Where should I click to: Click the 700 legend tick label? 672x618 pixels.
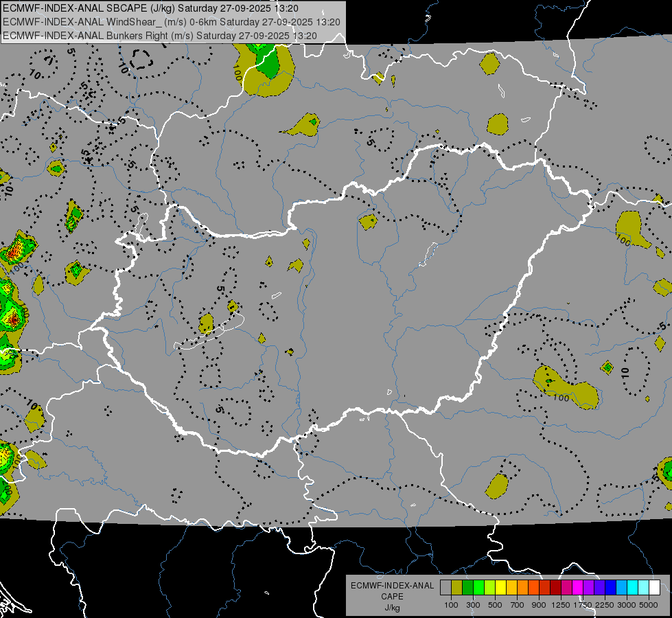tap(518, 605)
